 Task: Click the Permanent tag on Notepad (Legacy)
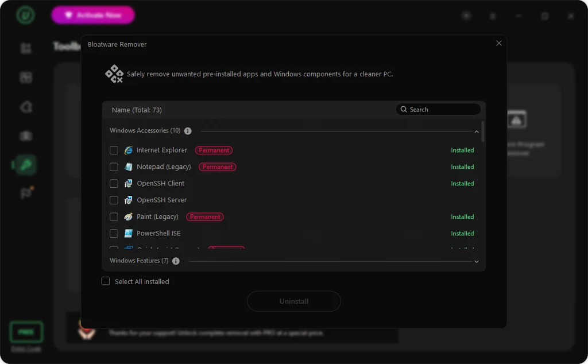pos(218,167)
